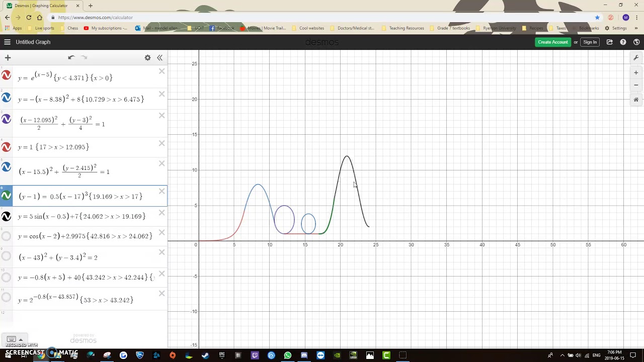Rename the Untitled Graph title

(33, 42)
